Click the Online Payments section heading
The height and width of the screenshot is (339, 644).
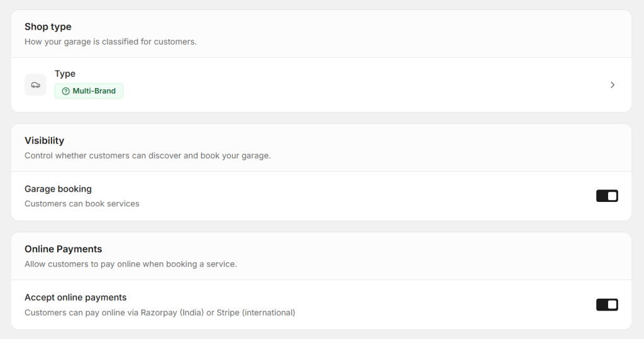click(63, 249)
